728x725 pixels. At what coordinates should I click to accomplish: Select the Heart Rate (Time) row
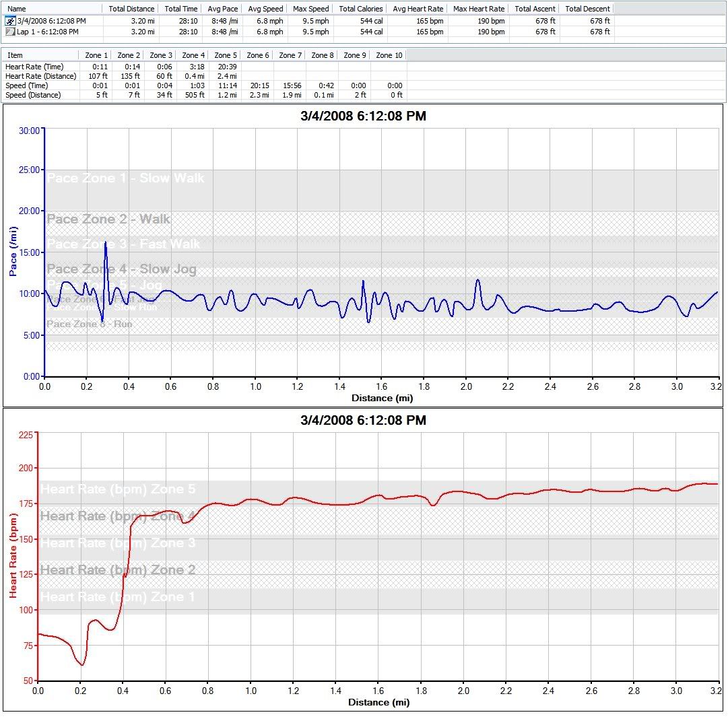(34, 67)
